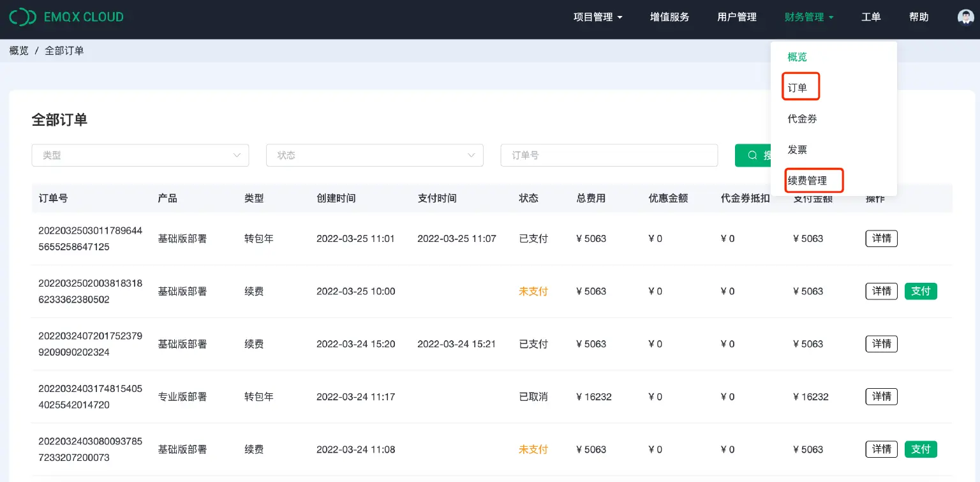Click 工单 in the navigation bar
Image resolution: width=980 pixels, height=482 pixels.
(871, 17)
